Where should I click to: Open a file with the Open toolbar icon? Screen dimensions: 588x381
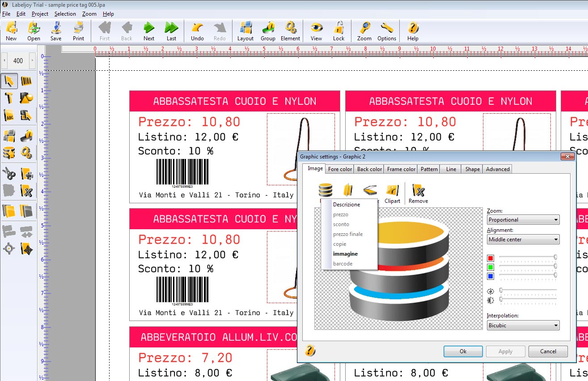[x=34, y=31]
